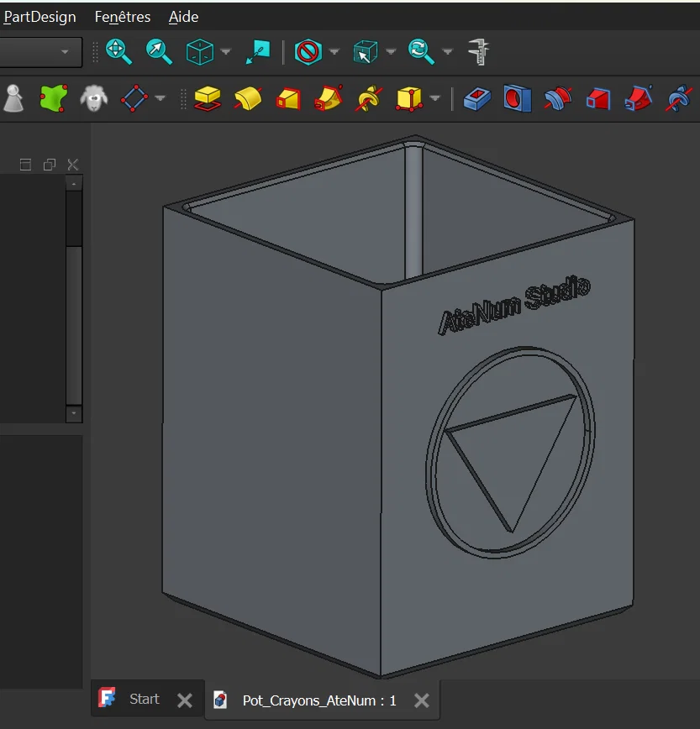The image size is (700, 729).
Task: Select the yellow Pad tool
Action: click(208, 98)
